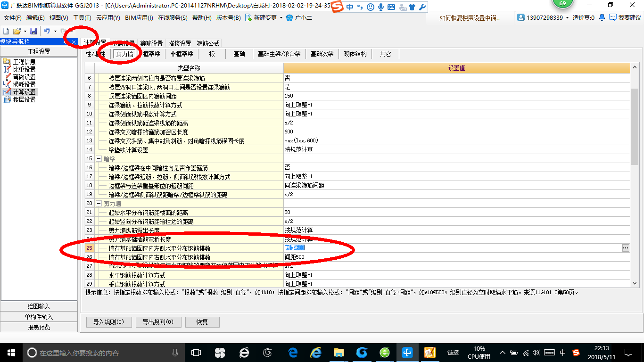The height and width of the screenshot is (362, 644).
Task: Click the IME microphone voice input icon
Action: [x=380, y=7]
